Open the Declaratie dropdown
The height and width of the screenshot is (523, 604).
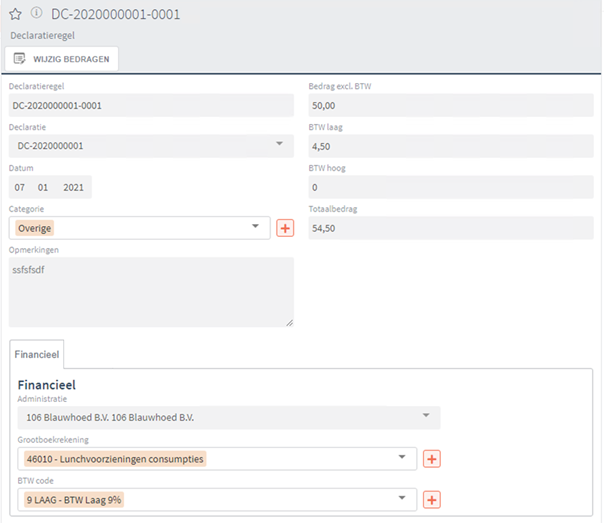coord(278,145)
